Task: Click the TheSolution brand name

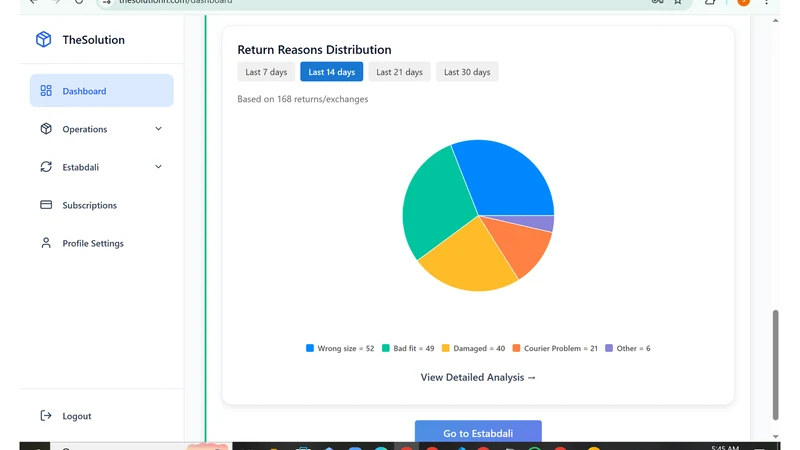Action: (93, 40)
